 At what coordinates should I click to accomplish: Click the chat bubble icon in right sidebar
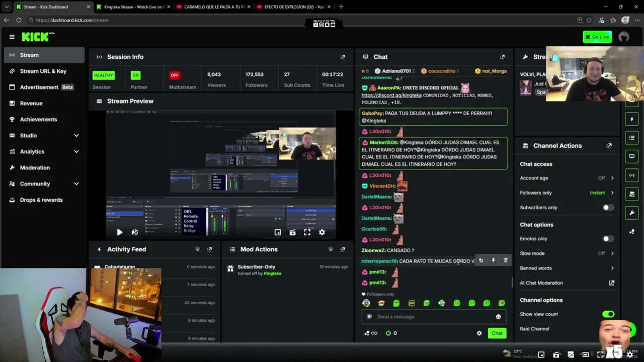(632, 156)
